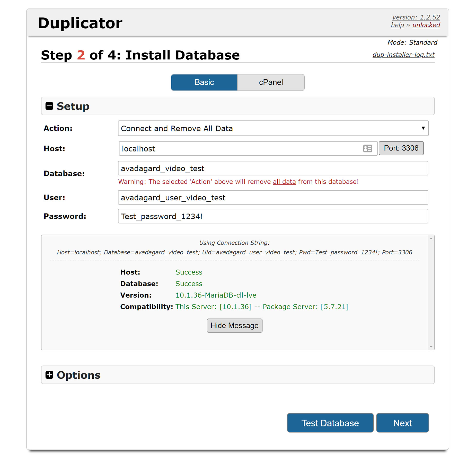Viewport: 476px width, 463px height.
Task: Click the Test Database button
Action: point(330,423)
